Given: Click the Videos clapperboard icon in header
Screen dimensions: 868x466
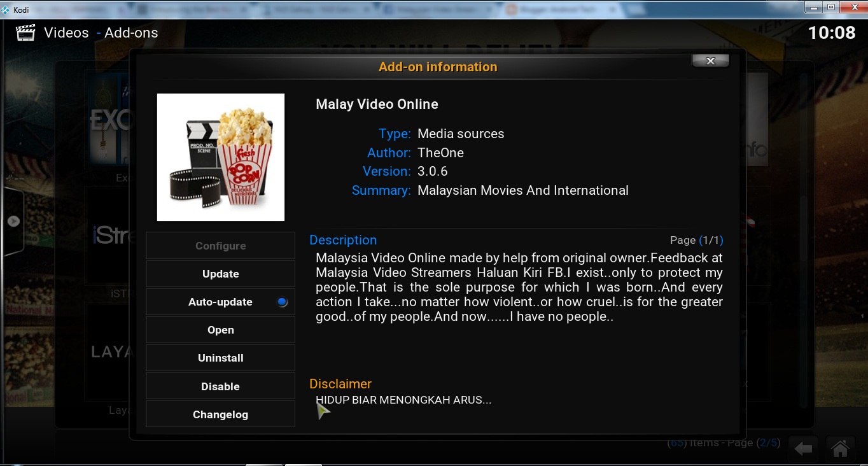Looking at the screenshot, I should click(x=25, y=33).
